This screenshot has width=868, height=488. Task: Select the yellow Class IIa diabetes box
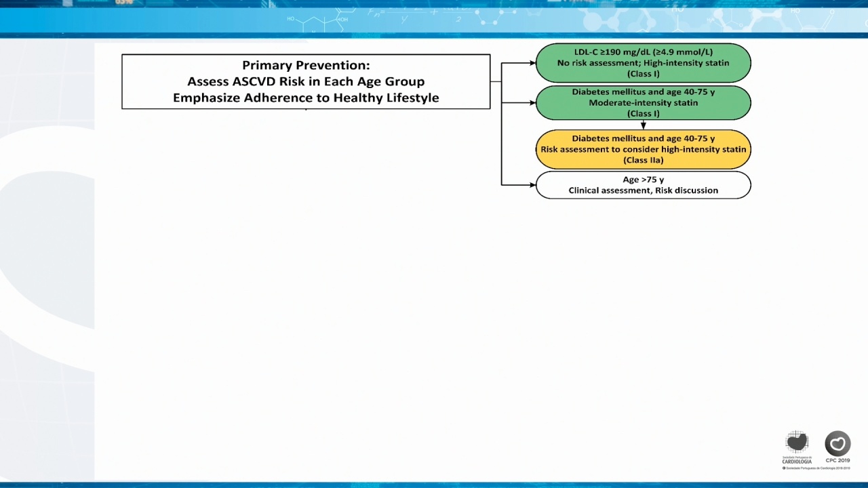pos(643,149)
